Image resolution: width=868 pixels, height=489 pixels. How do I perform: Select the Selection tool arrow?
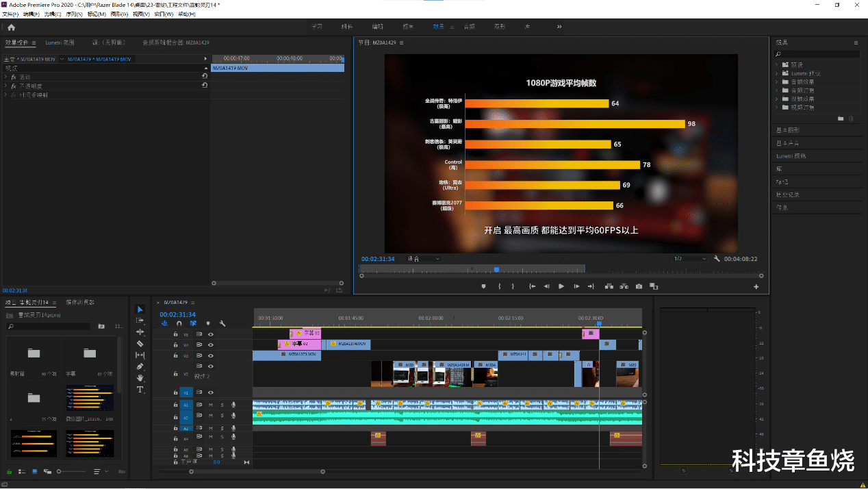(x=140, y=310)
